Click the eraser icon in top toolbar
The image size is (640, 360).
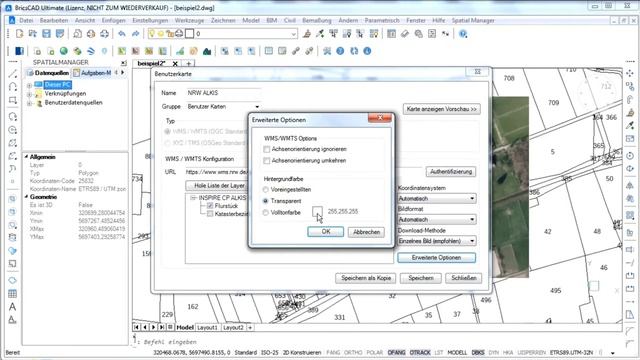405,34
